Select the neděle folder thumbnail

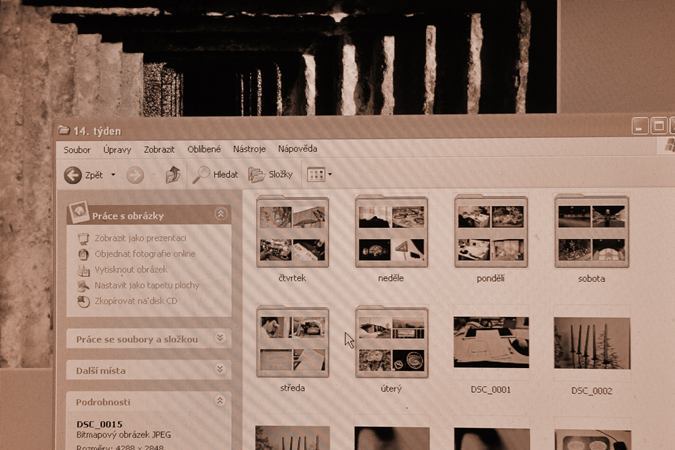coord(391,232)
